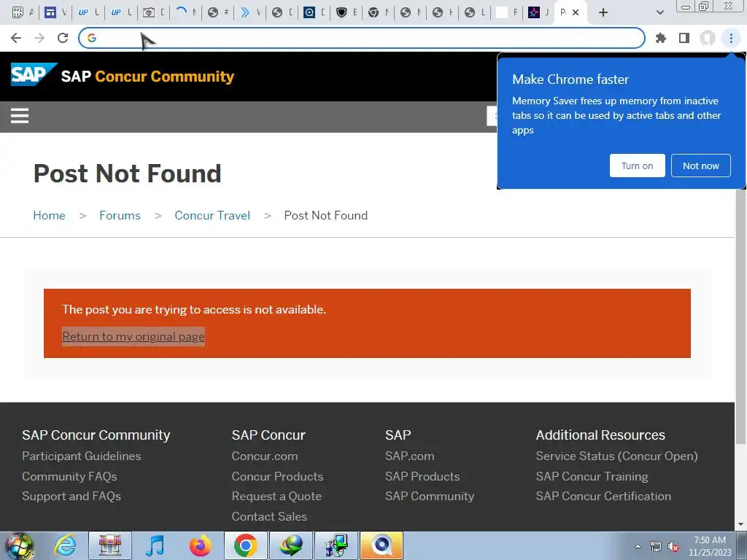Open SAP Products footer link
Viewport: 747px width, 560px height.
(x=422, y=476)
